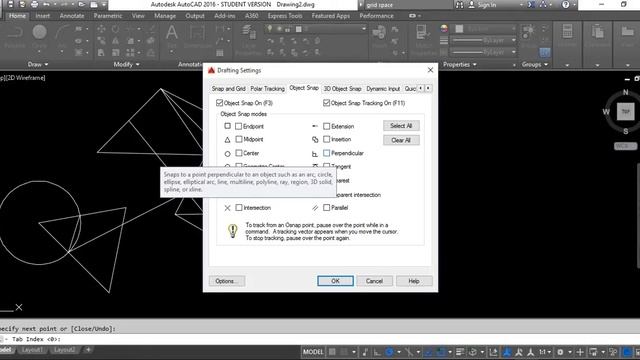Click the Insert block icon

click(x=379, y=33)
